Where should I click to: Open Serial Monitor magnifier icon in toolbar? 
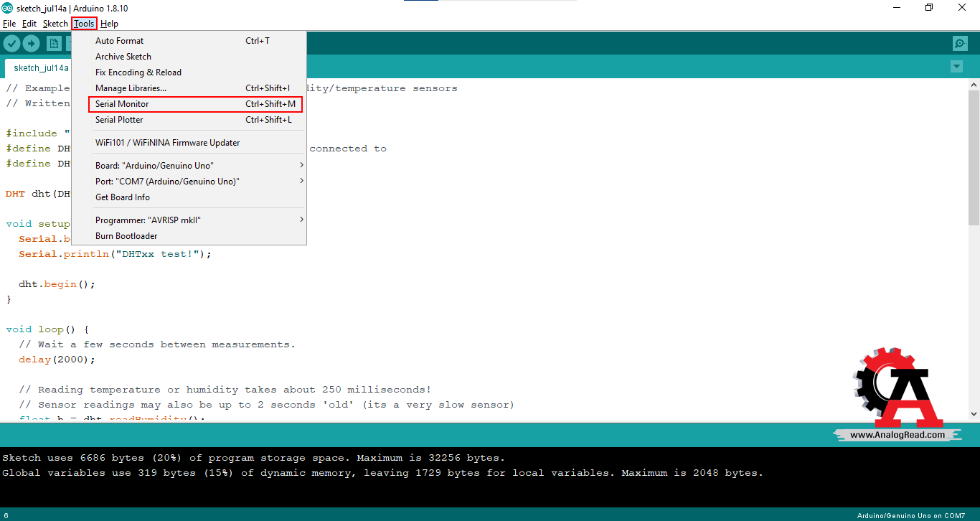pos(960,44)
